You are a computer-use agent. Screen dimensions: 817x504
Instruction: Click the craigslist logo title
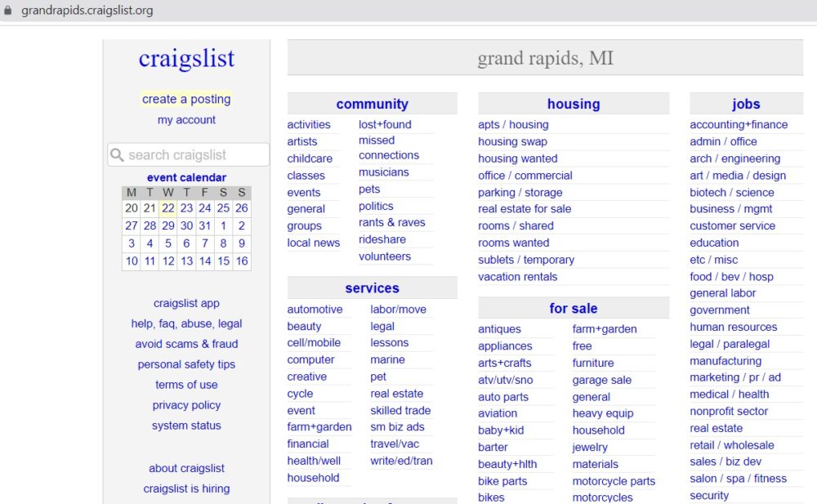186,59
